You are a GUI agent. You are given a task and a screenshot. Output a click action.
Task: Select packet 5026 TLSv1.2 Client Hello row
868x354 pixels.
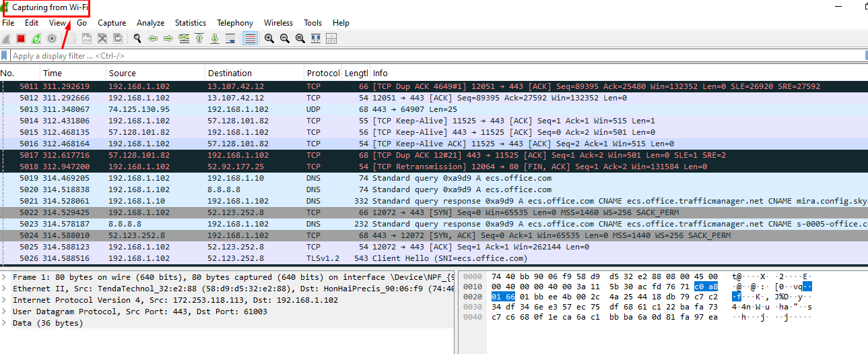coord(434,258)
